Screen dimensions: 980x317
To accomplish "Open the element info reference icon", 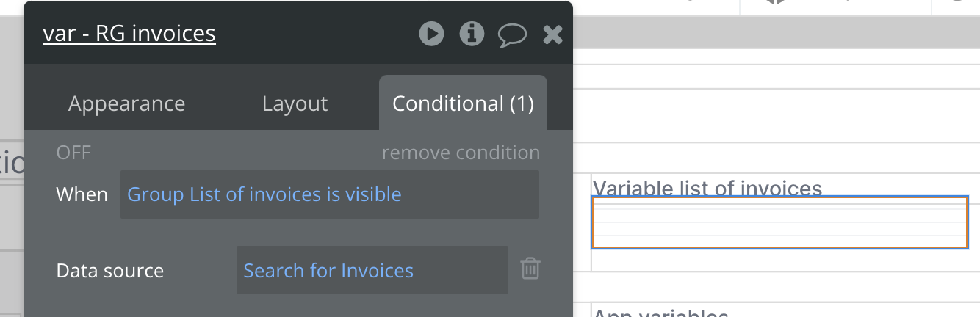I will 472,34.
